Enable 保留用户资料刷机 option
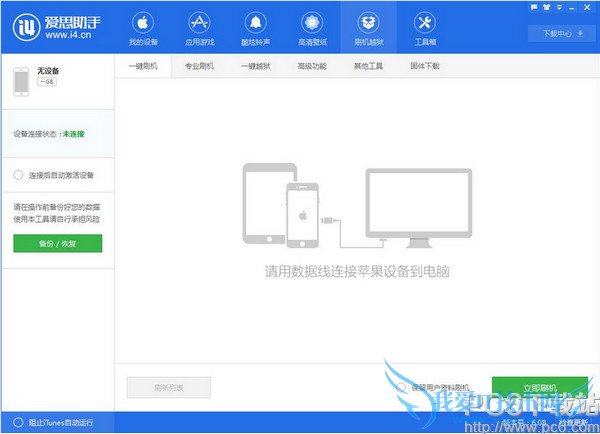Screen dimensions: 600x434 (401, 387)
